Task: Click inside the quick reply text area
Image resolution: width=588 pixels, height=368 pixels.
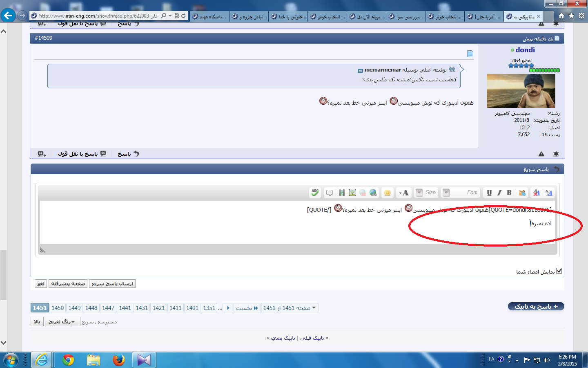Action: pyautogui.click(x=297, y=222)
